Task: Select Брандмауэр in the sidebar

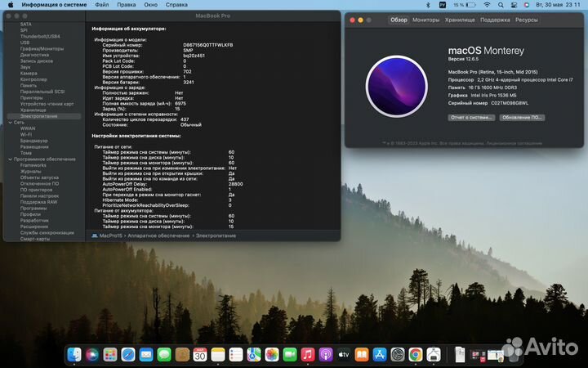Action: [34, 141]
